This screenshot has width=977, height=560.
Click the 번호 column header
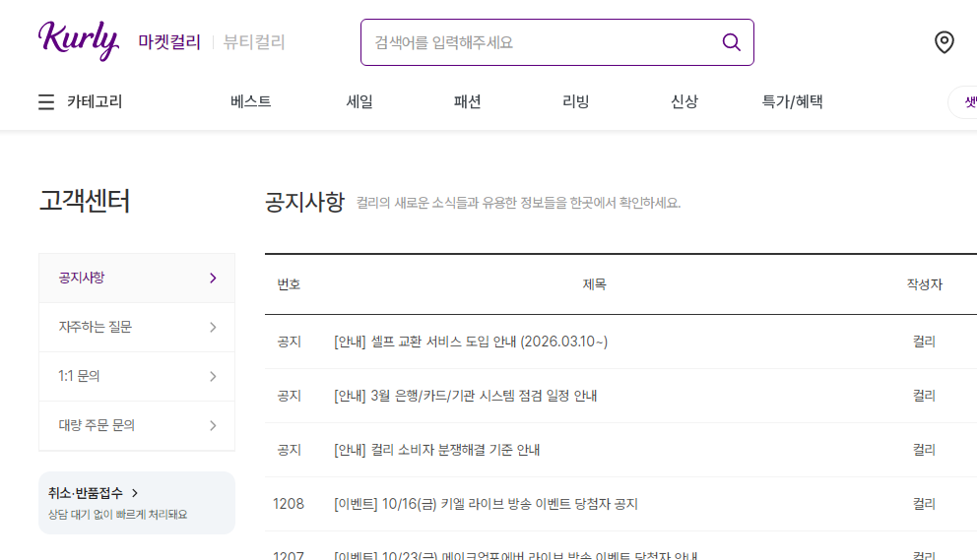tap(289, 284)
